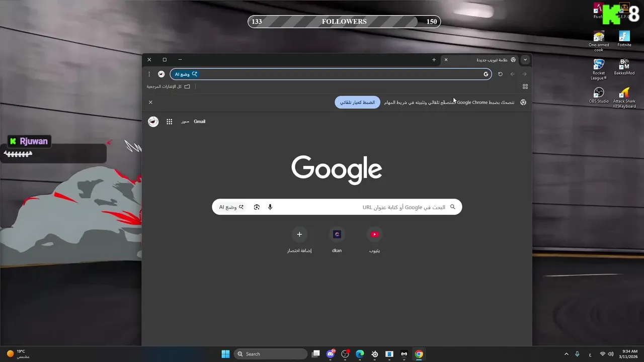Open volume control in system tray

click(612, 354)
